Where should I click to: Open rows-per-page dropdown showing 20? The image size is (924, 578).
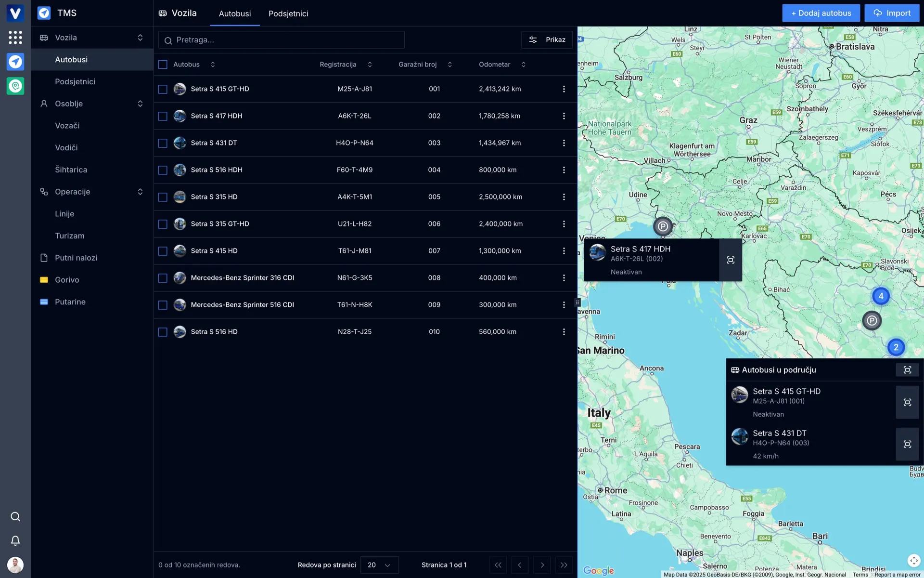pyautogui.click(x=379, y=565)
